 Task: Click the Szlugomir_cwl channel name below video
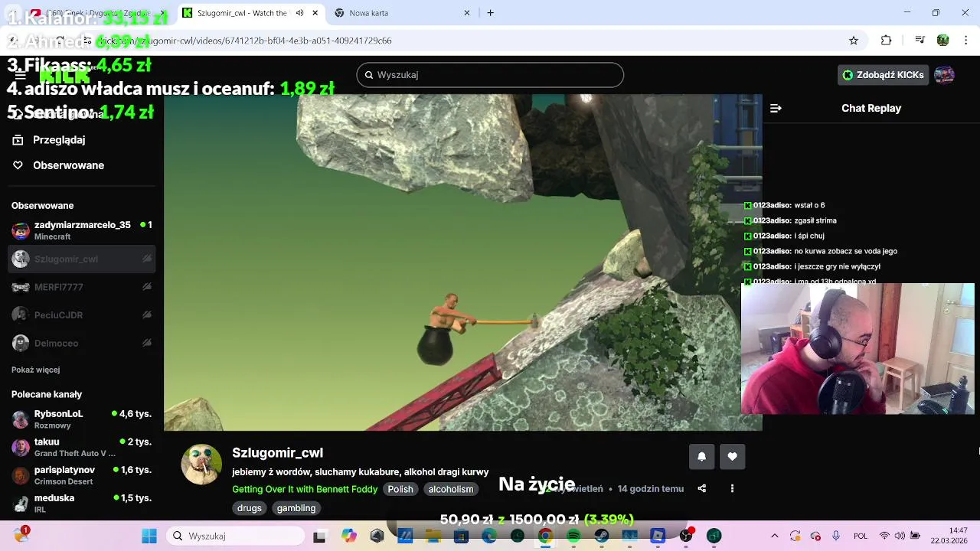(x=277, y=453)
